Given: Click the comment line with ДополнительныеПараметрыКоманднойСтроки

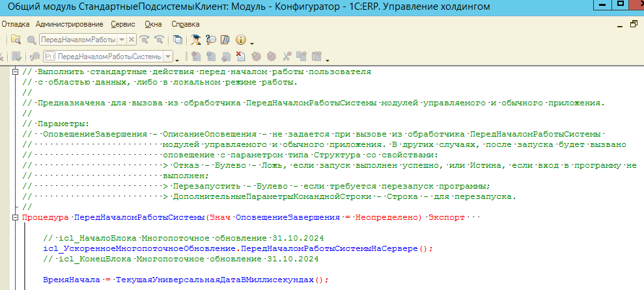Looking at the screenshot, I should pyautogui.click(x=269, y=196).
